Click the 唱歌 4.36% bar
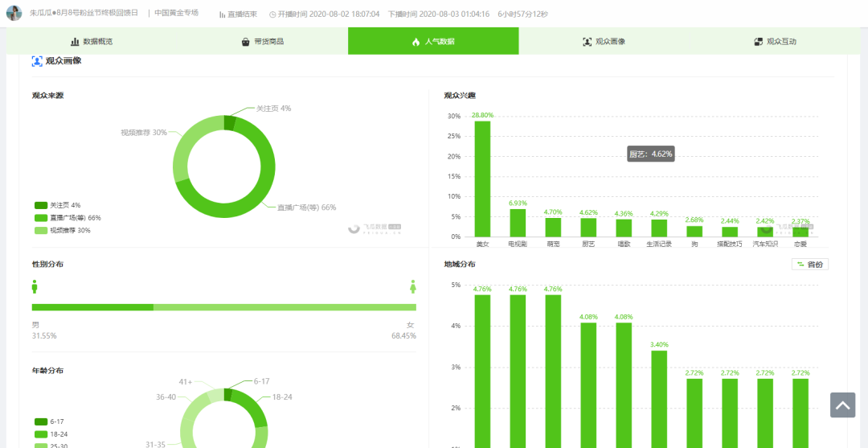This screenshot has height=448, width=868. coord(624,228)
